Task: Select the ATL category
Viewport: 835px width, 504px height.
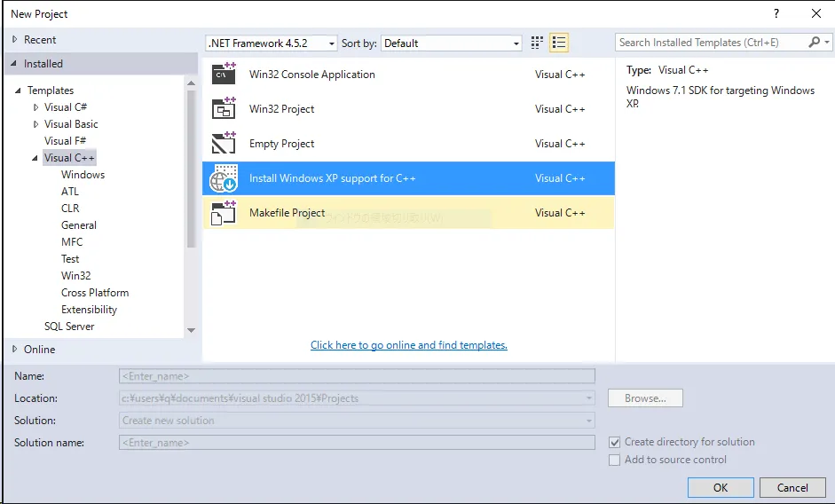Action: pyautogui.click(x=70, y=192)
